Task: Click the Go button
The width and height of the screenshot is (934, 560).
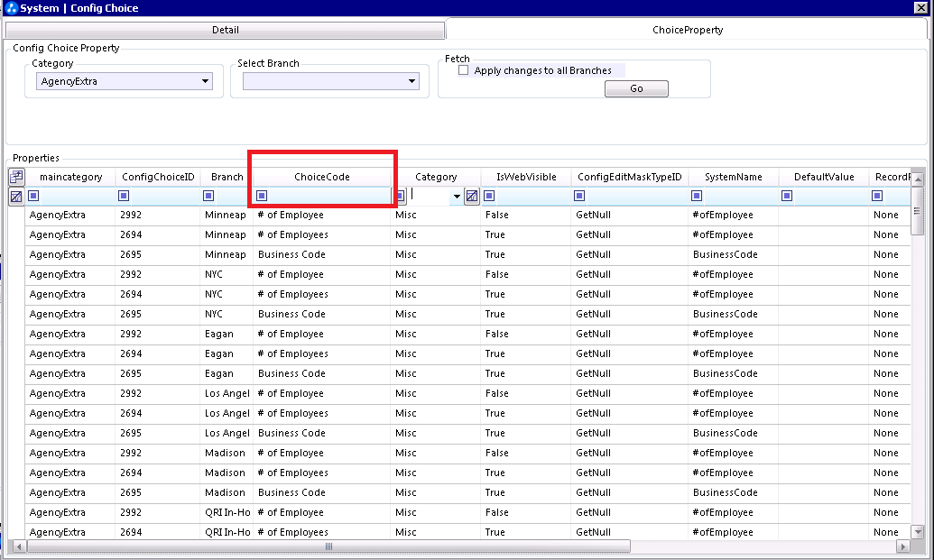Action: point(636,88)
